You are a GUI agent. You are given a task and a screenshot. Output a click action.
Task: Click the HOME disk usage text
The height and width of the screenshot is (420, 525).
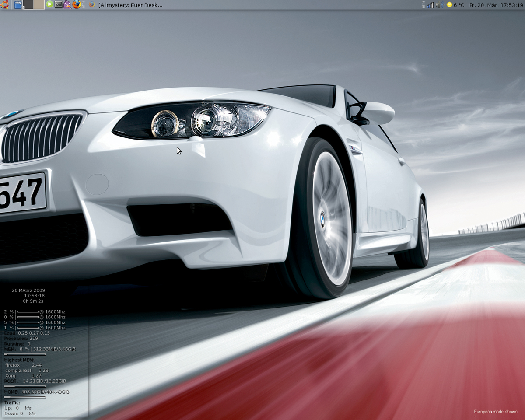(37, 392)
